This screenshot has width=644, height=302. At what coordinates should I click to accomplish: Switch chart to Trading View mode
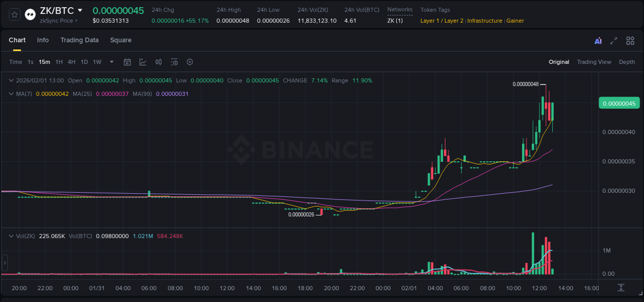[x=594, y=62]
